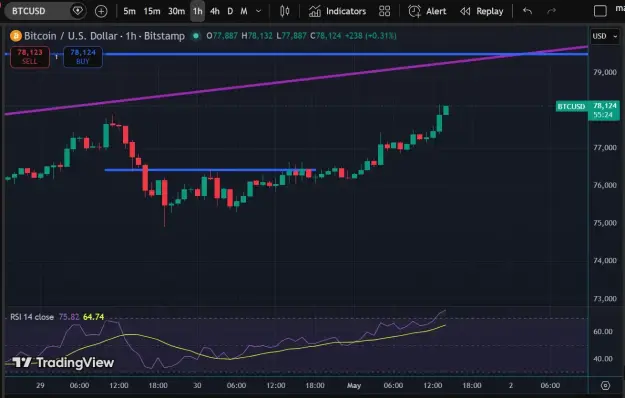The image size is (625, 398).
Task: Click the yellow RSI value 64.74
Action: pos(93,317)
